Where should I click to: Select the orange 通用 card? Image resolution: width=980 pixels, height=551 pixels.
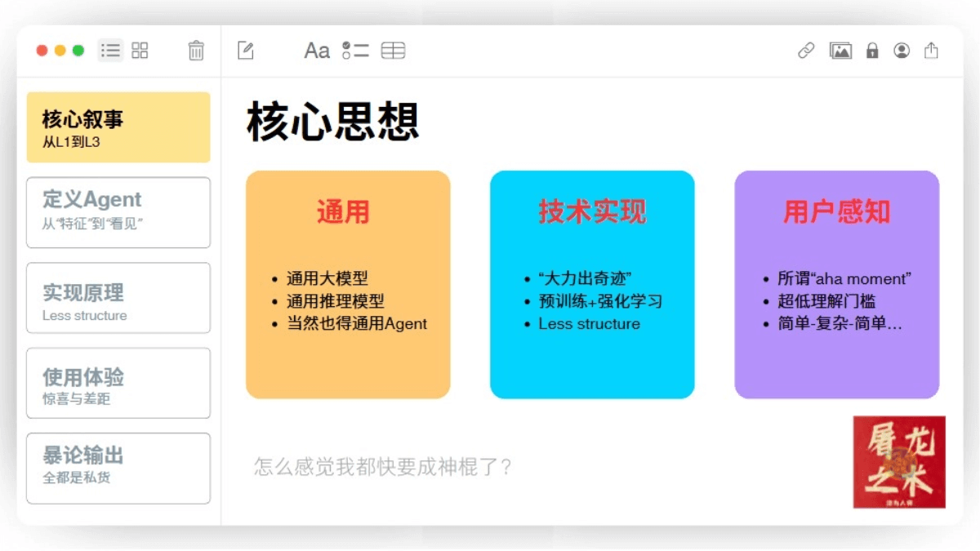pos(347,284)
